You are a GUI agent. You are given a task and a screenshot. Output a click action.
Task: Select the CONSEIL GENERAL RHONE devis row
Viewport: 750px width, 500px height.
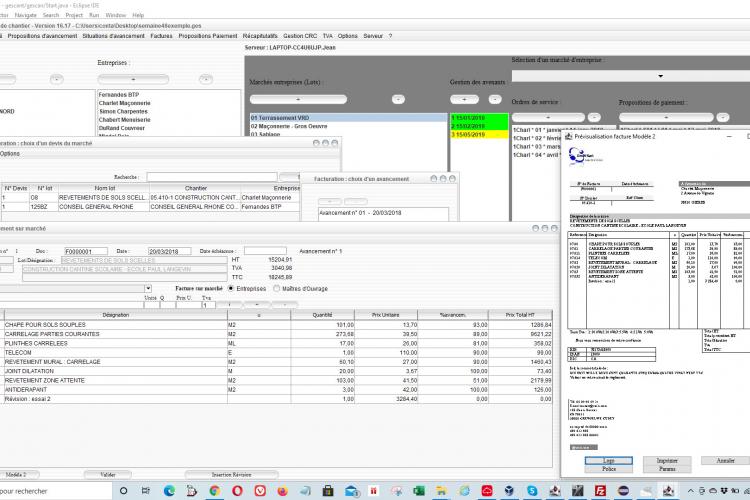[x=150, y=207]
